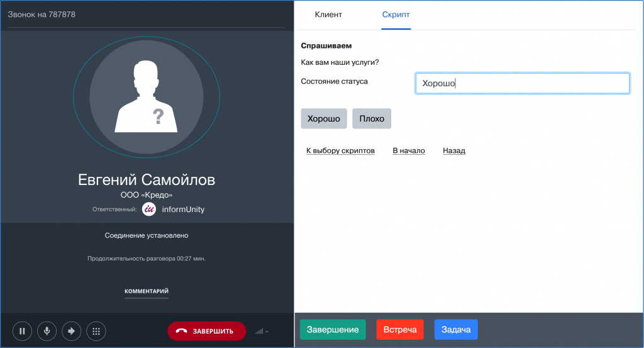Click the Назад link

(454, 151)
